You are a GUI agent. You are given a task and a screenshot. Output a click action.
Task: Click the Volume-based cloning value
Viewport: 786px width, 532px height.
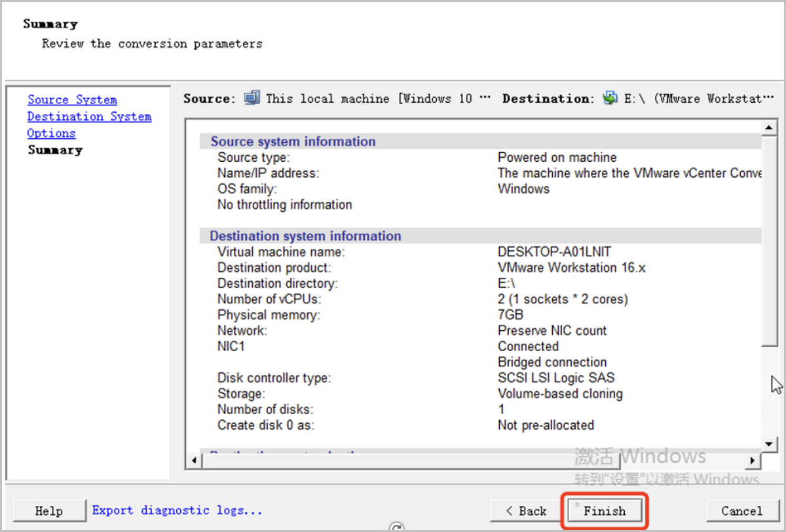[x=560, y=394]
